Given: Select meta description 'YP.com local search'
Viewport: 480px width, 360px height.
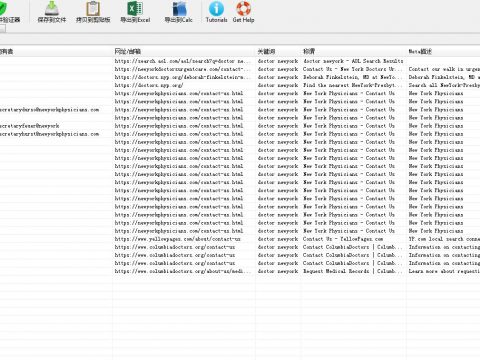Looking at the screenshot, I should coord(444,239).
